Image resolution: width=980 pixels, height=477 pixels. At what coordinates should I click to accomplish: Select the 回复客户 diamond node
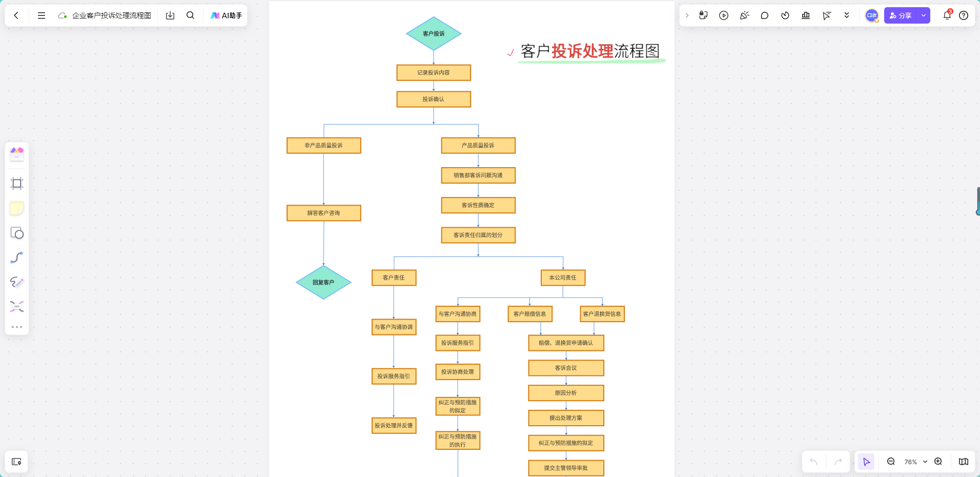pos(323,282)
